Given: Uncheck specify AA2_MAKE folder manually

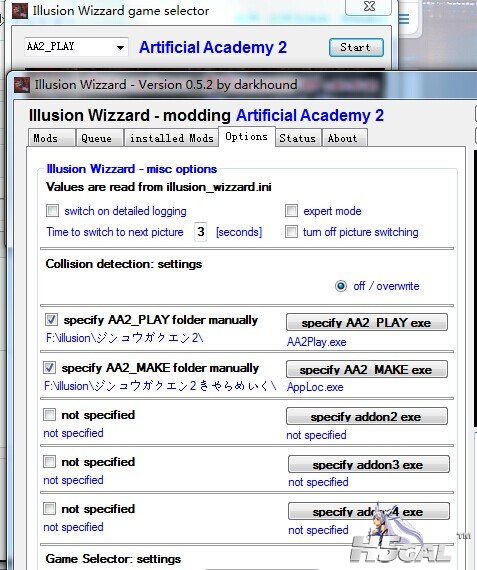Looking at the screenshot, I should [49, 368].
